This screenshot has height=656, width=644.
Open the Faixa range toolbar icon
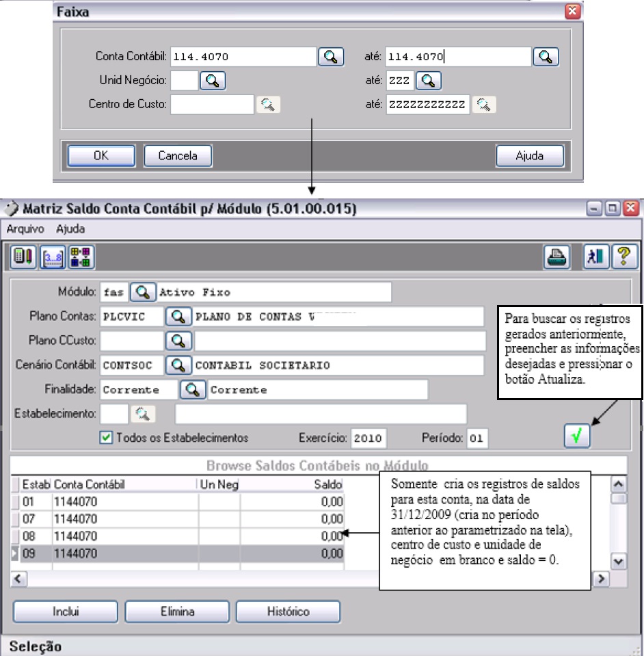pyautogui.click(x=53, y=257)
